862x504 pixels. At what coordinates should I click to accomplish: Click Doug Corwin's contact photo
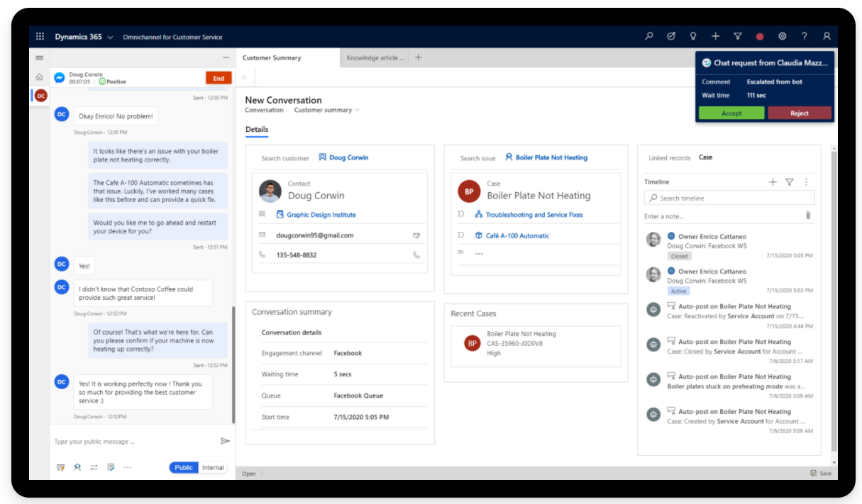[270, 191]
